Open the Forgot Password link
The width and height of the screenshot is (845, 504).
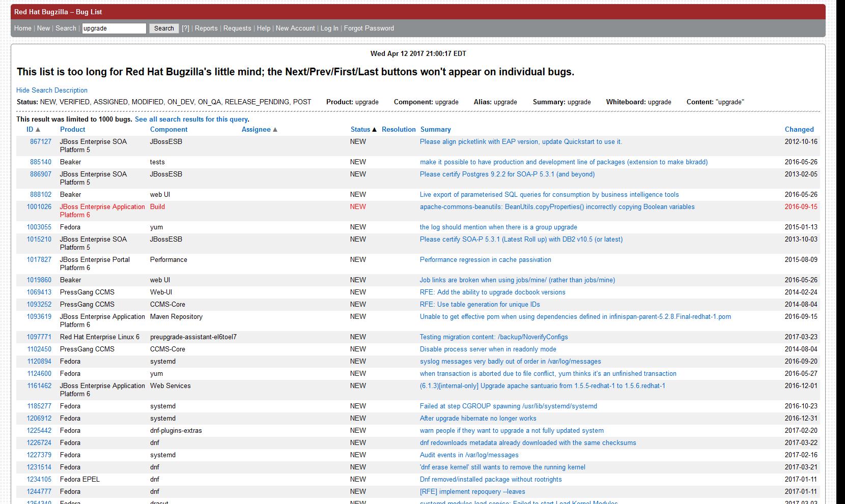(369, 28)
